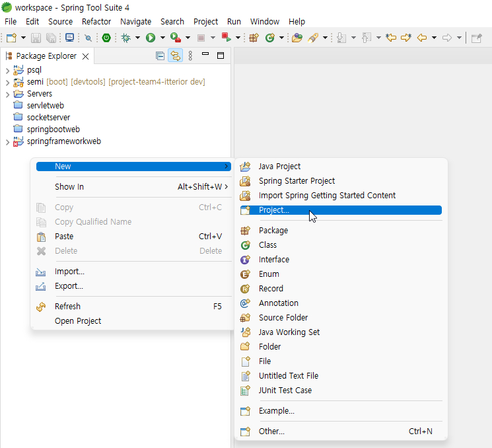Image resolution: width=492 pixels, height=448 pixels.
Task: Click the Debug bug icon
Action: click(x=126, y=38)
